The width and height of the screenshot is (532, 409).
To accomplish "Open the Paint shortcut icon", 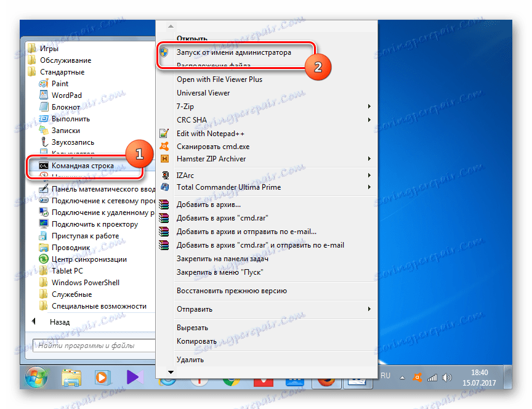I will pyautogui.click(x=44, y=84).
